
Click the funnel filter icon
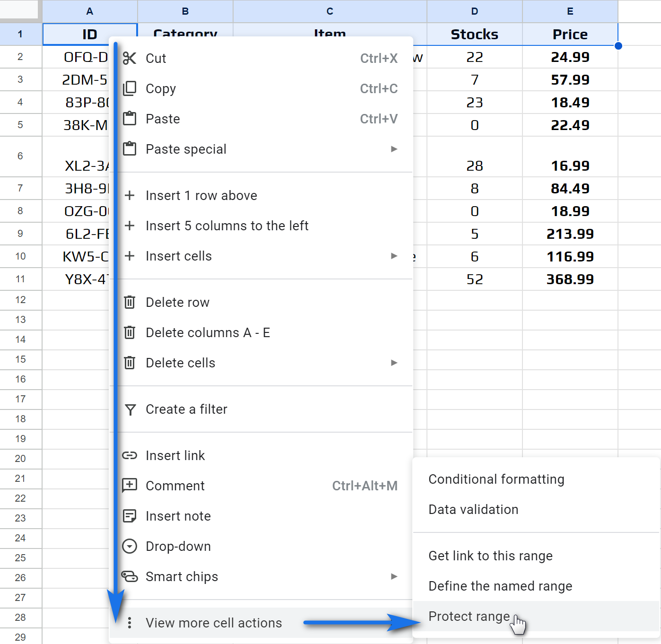(x=130, y=409)
